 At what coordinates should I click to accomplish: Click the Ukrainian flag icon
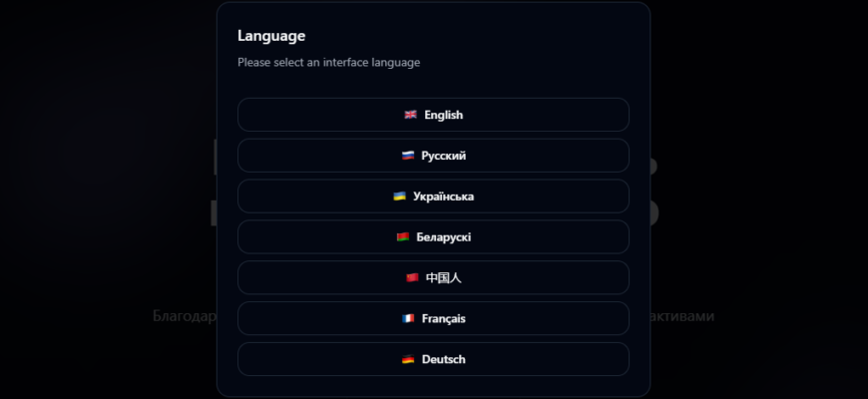coord(399,196)
